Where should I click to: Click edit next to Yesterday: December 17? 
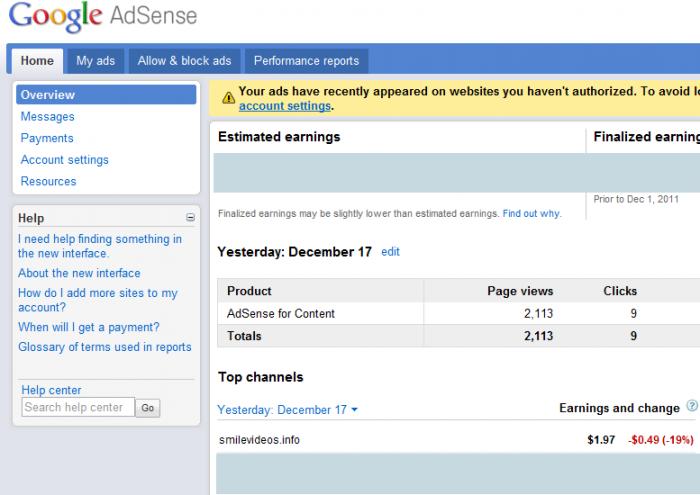390,252
